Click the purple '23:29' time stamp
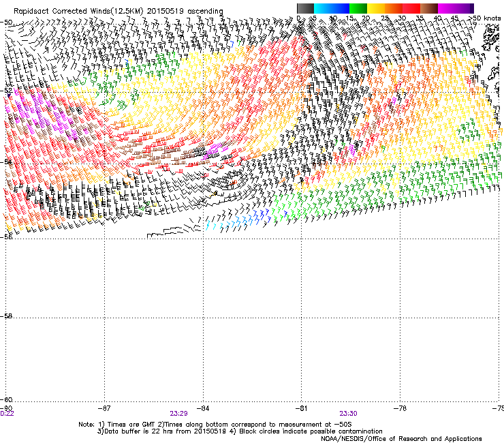The image size is (504, 443). pos(178,414)
